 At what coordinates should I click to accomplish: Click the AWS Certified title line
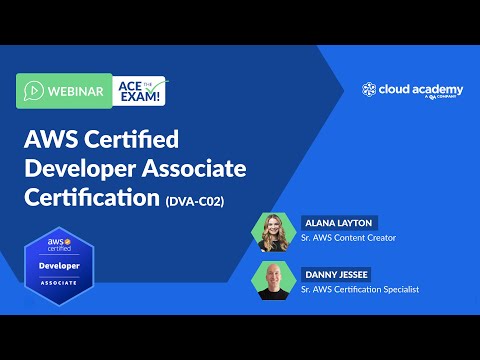[x=101, y=139]
